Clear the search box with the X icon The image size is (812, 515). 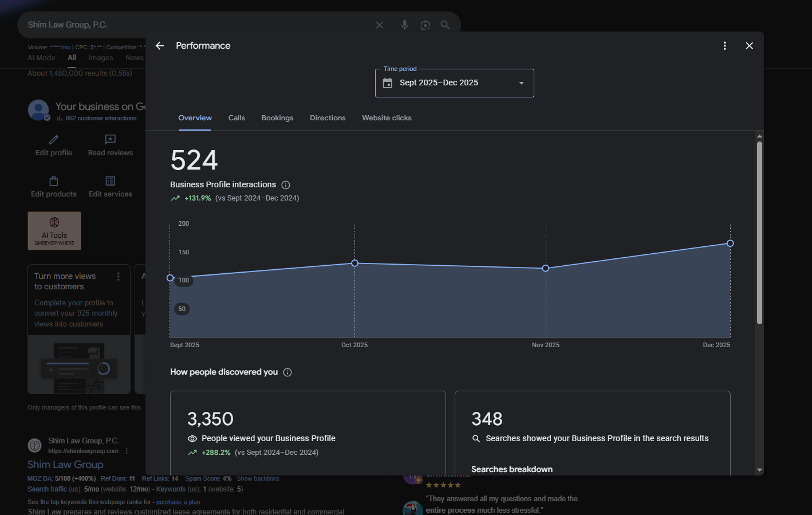pos(379,25)
